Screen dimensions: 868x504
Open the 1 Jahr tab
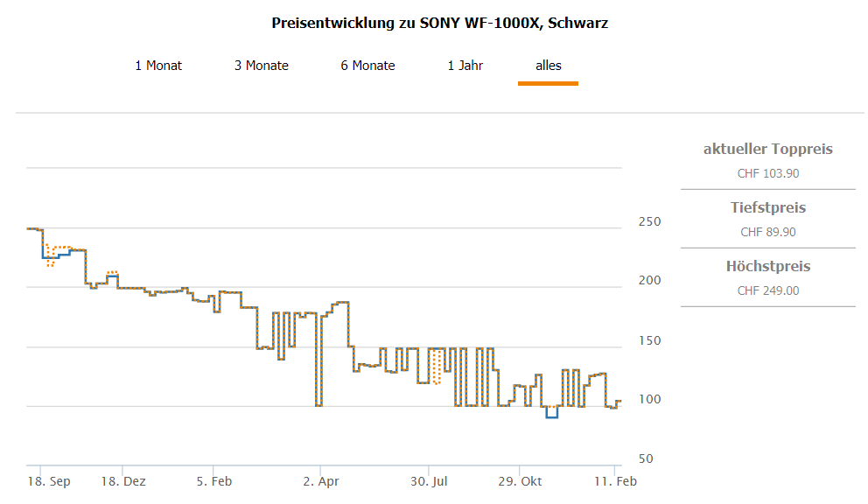pyautogui.click(x=465, y=66)
